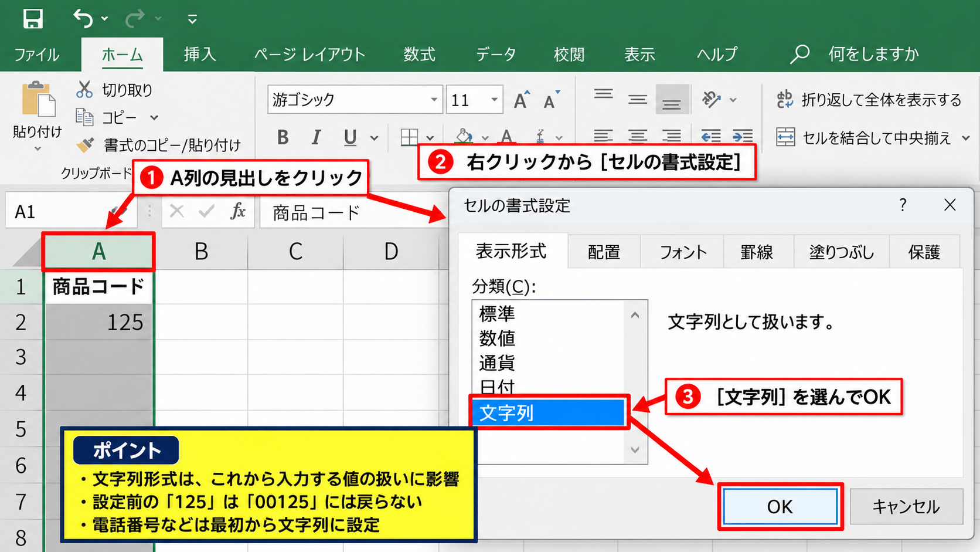The width and height of the screenshot is (980, 552).
Task: Expand the underline style dropdown arrow
Action: click(374, 138)
